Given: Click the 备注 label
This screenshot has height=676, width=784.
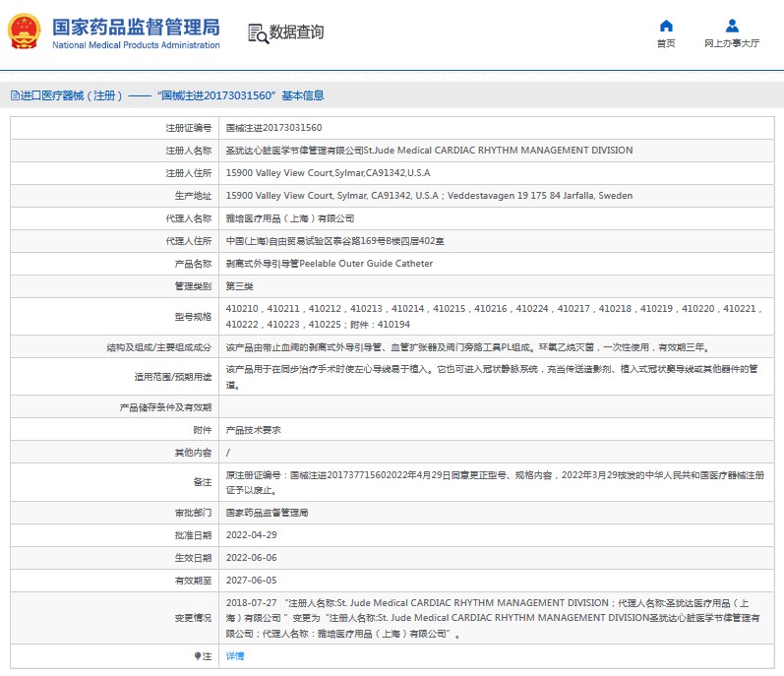Looking at the screenshot, I should [203, 482].
